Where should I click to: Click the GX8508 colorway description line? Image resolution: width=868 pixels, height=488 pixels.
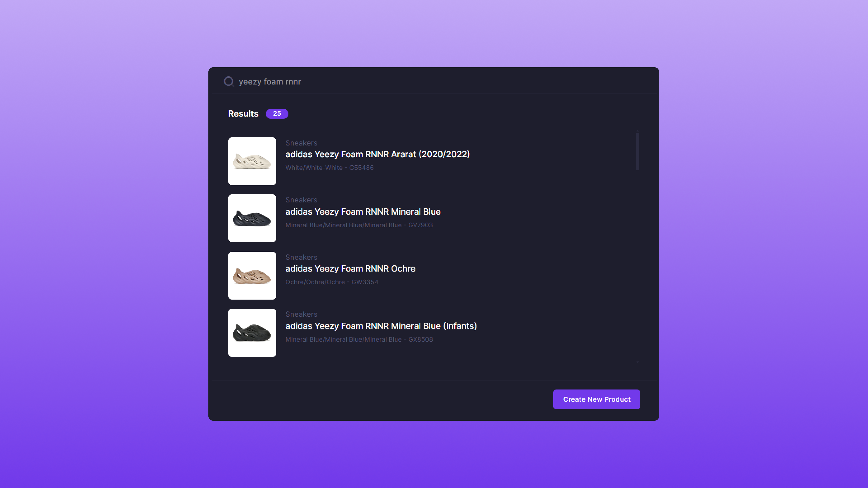click(359, 340)
